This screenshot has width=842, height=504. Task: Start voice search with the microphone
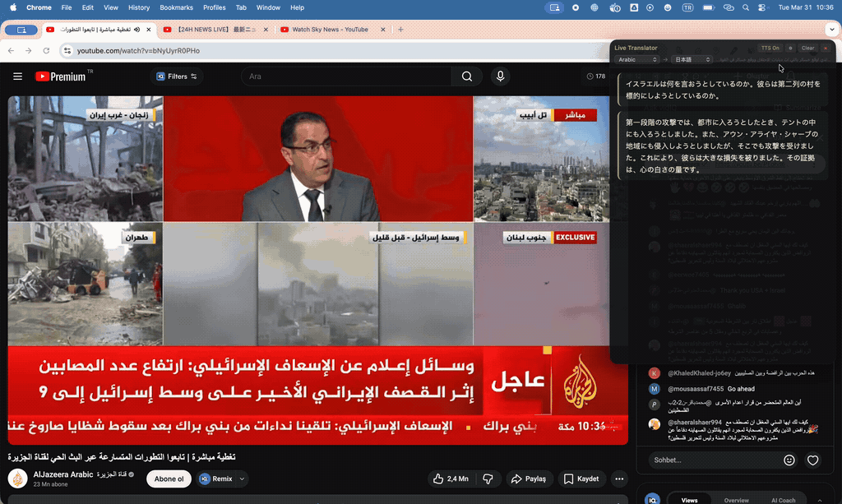point(500,76)
